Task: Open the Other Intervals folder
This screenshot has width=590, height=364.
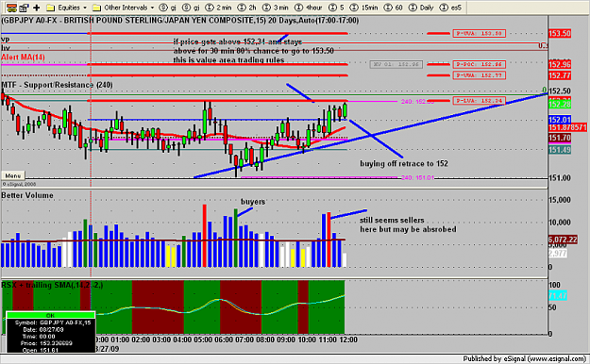Action: [121, 8]
